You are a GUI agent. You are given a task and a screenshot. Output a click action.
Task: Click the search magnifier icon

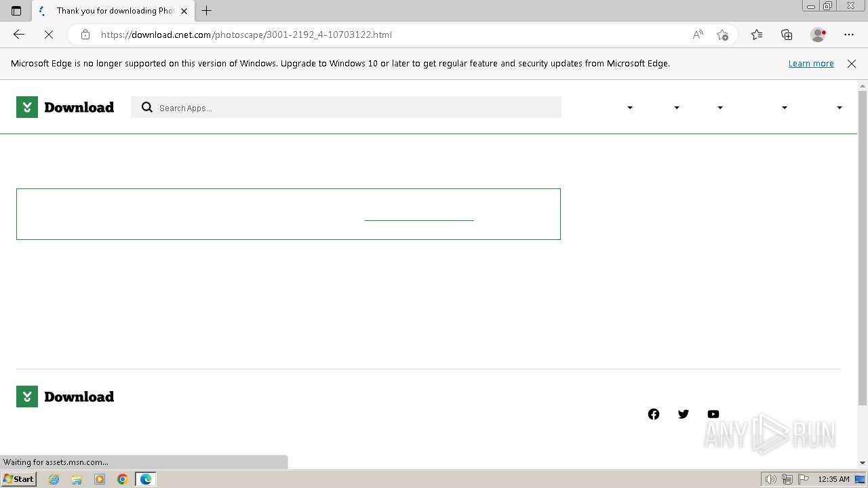click(147, 107)
